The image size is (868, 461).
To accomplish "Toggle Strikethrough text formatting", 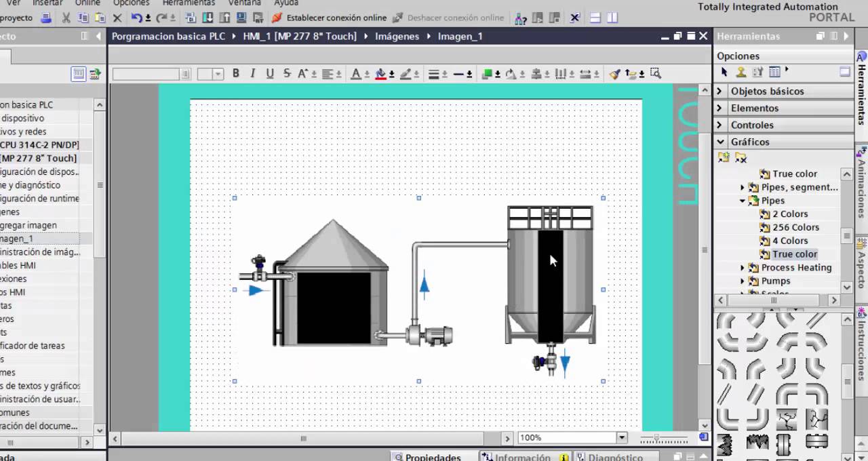I will click(287, 74).
